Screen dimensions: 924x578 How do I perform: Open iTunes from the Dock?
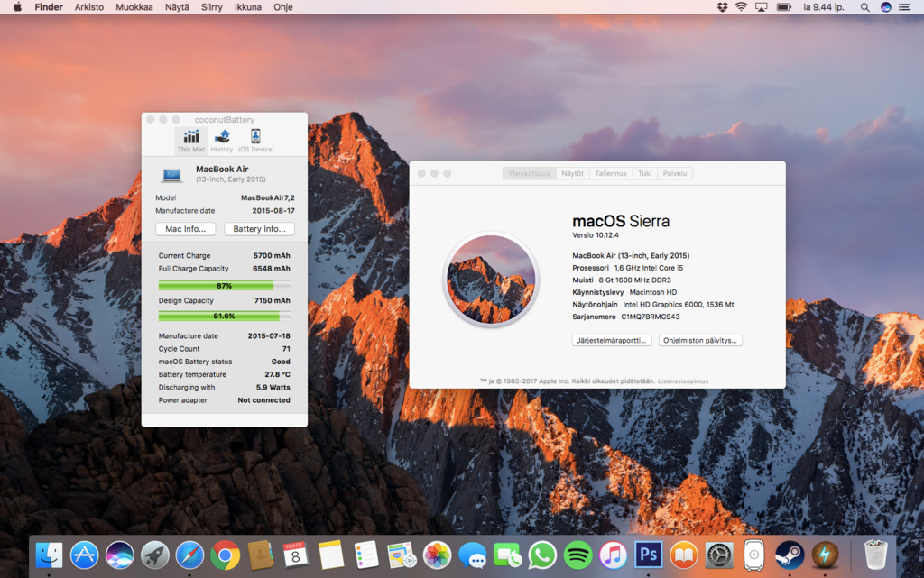coord(613,555)
